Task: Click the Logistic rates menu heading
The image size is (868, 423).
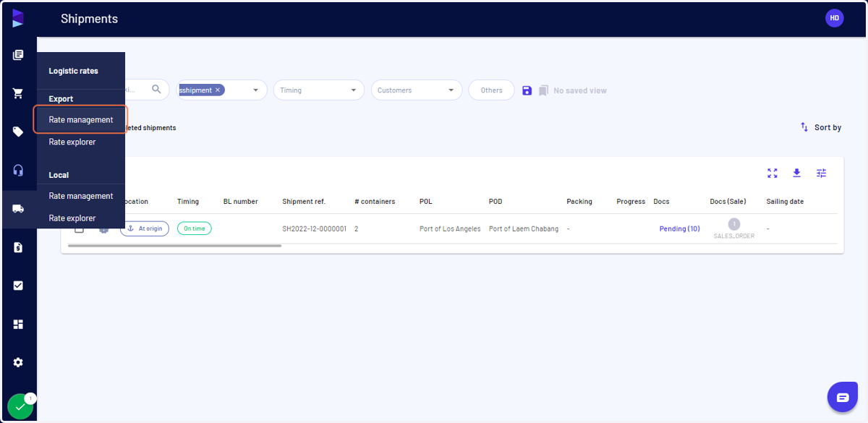Action: click(73, 71)
